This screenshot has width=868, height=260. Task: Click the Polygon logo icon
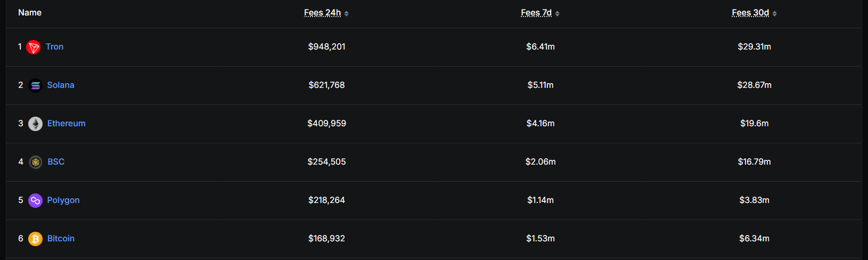[x=35, y=200]
